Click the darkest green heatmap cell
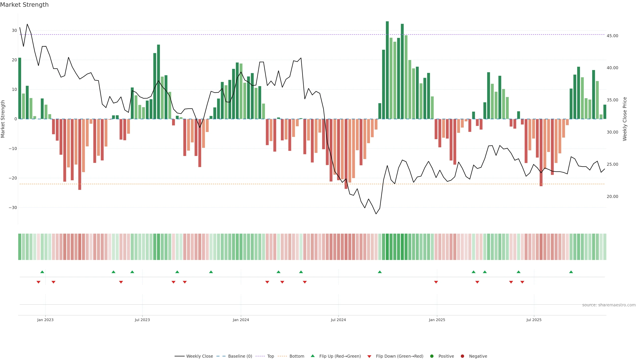The width and height of the screenshot is (644, 362). [387, 247]
